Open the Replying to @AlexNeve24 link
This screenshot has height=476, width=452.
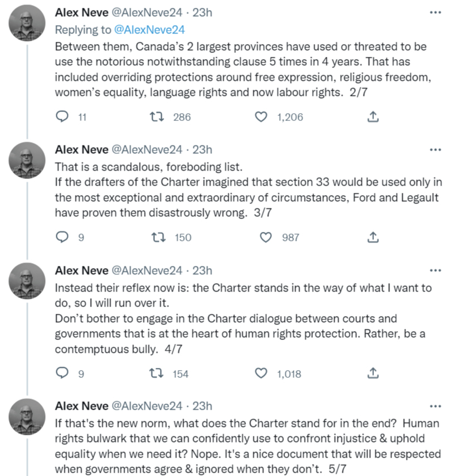tap(149, 30)
